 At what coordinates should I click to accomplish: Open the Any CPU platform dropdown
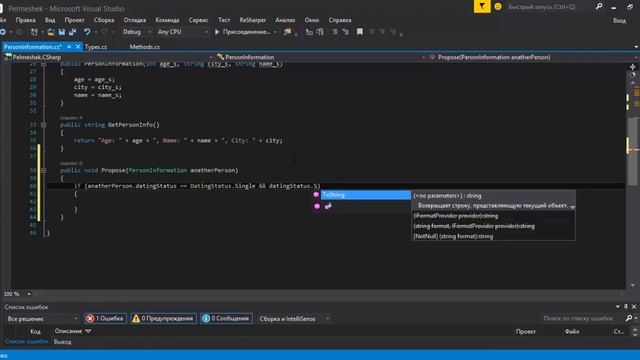pos(182,32)
